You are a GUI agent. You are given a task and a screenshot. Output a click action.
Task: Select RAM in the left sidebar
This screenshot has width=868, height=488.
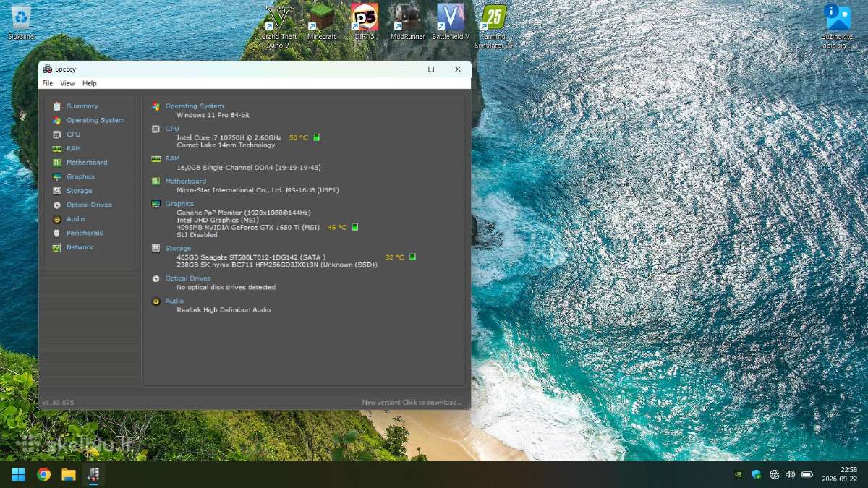click(73, 148)
